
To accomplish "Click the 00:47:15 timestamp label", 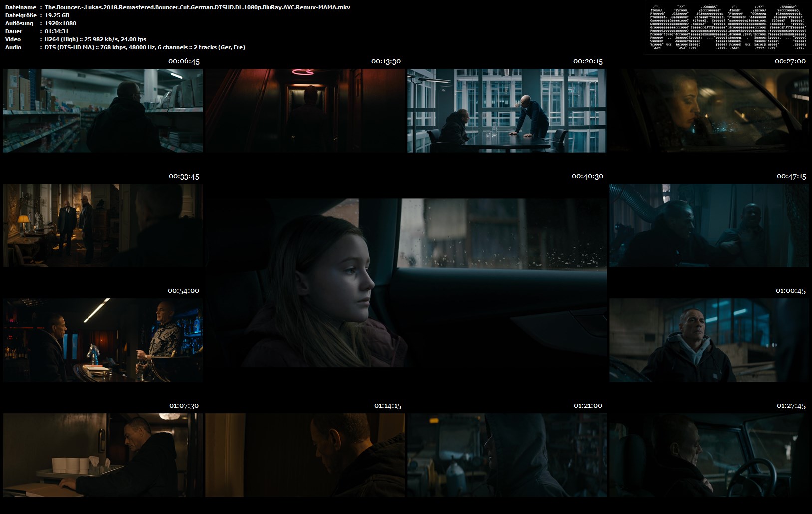I will click(791, 176).
